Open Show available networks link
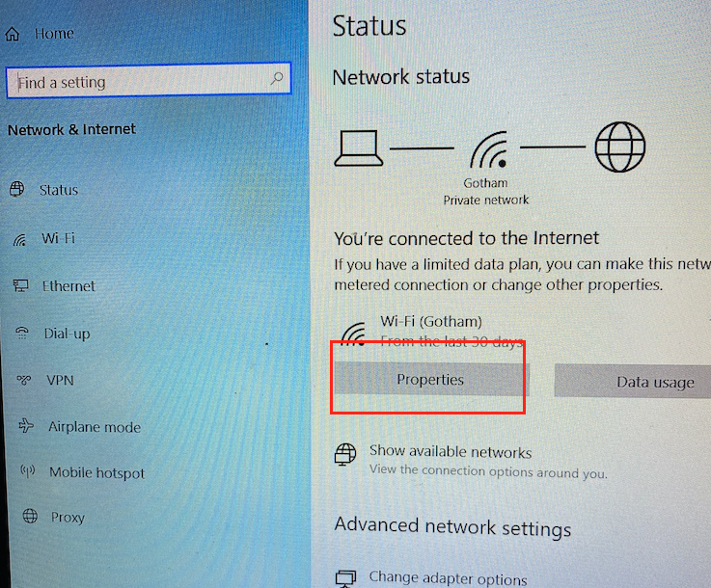Screen dimensions: 711x588 coord(451,451)
